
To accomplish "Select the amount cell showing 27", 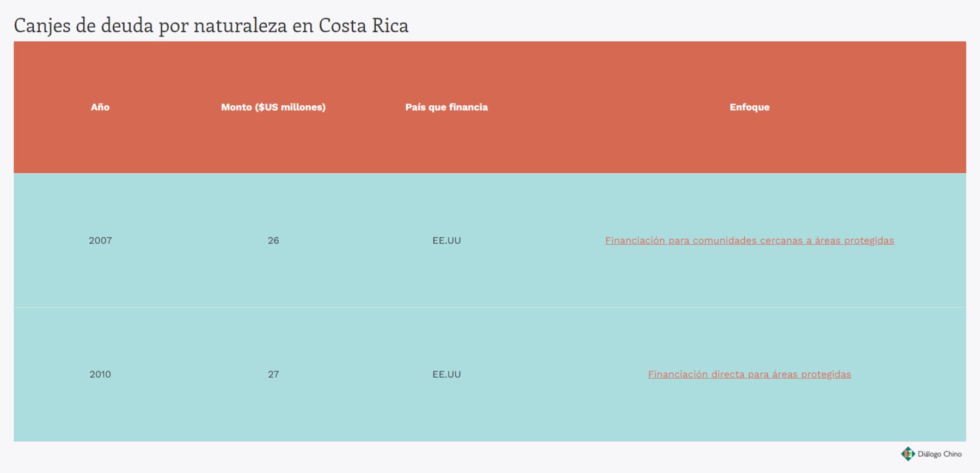I will coord(273,374).
